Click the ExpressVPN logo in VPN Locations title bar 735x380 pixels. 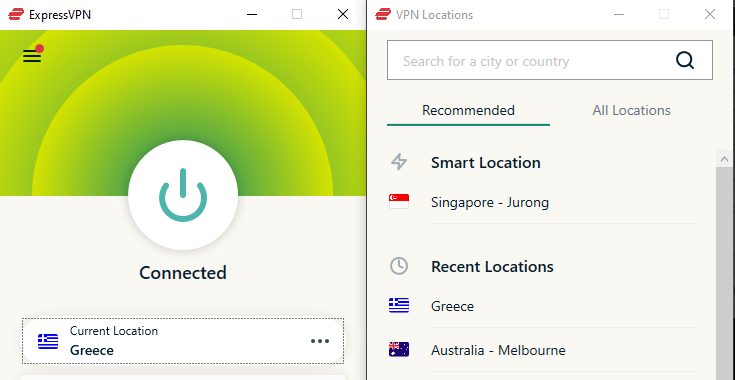pos(383,15)
